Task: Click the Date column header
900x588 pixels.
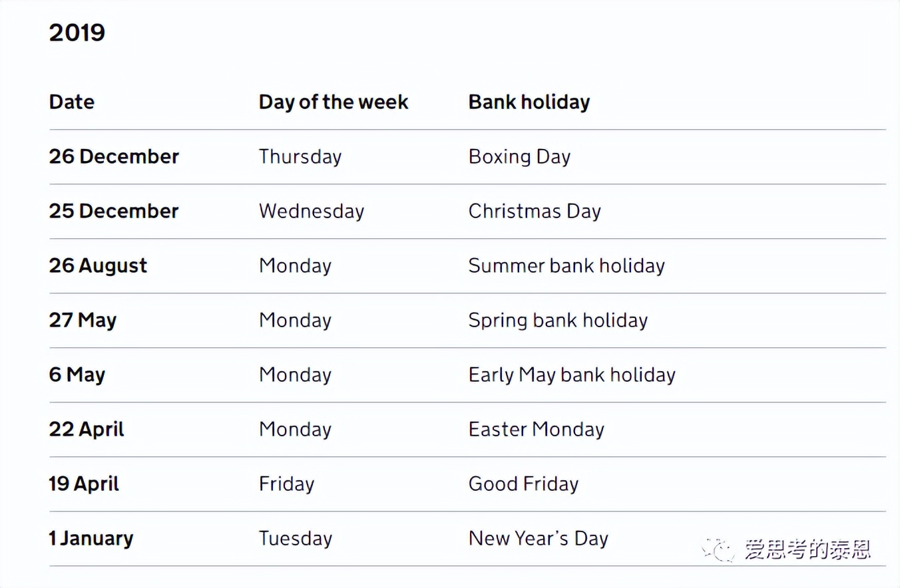Action: tap(72, 102)
